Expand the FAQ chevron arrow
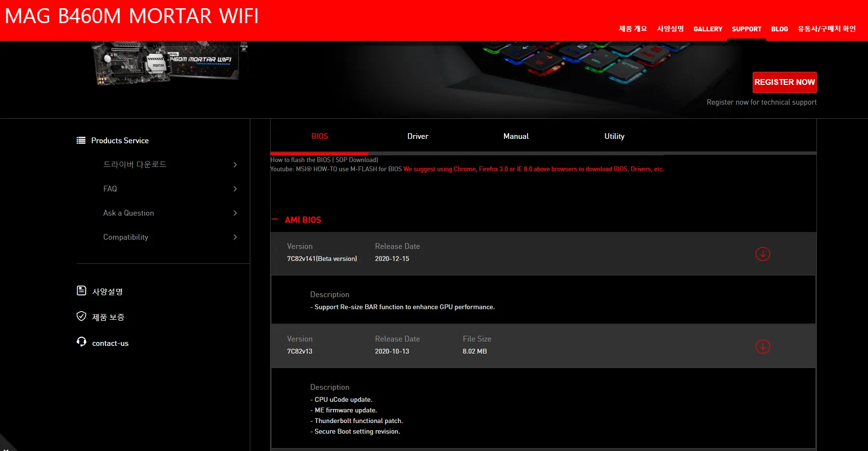Viewport: 868px width, 451px height. (x=235, y=189)
